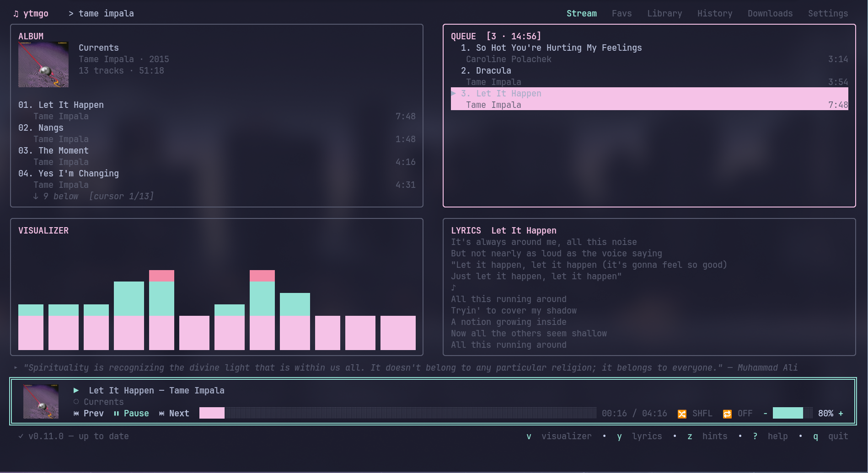Click the Muhammad Ali quote line
Viewport: 868px width, 473px height.
pyautogui.click(x=411, y=368)
